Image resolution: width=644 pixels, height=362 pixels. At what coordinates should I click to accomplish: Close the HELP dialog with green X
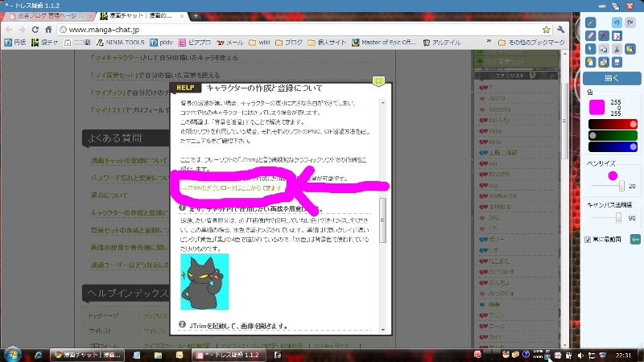click(378, 81)
